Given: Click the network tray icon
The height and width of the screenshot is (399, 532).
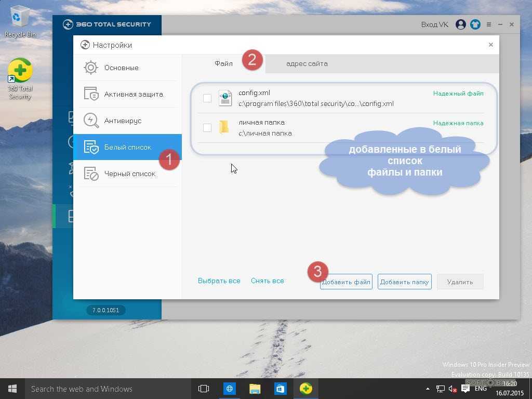Looking at the screenshot, I should 441,389.
